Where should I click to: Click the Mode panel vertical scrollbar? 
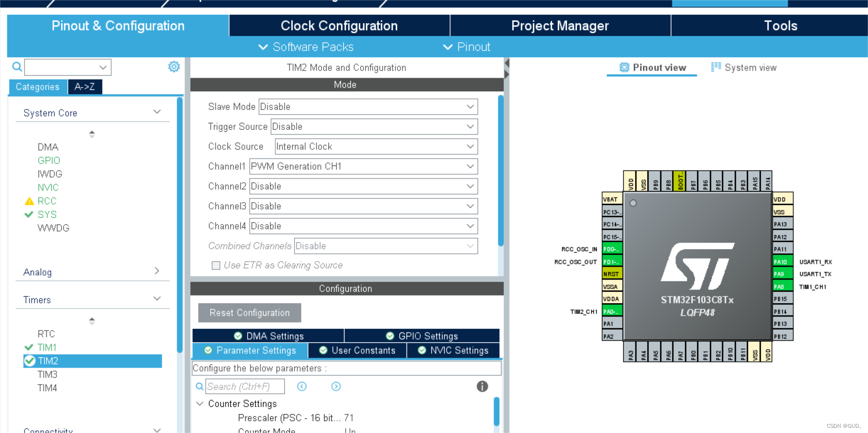pos(501,171)
